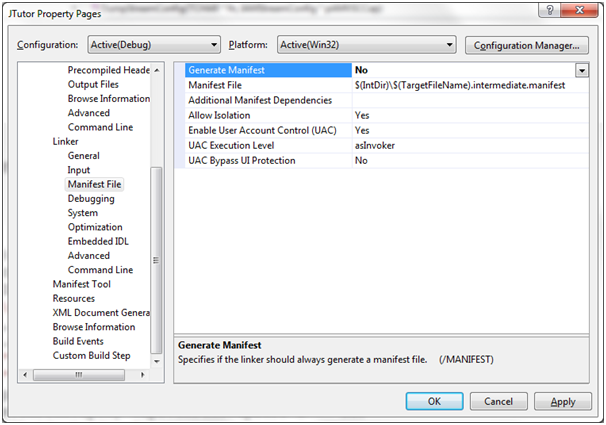The width and height of the screenshot is (606, 425).
Task: Open Output Files tree item
Action: pyautogui.click(x=93, y=84)
